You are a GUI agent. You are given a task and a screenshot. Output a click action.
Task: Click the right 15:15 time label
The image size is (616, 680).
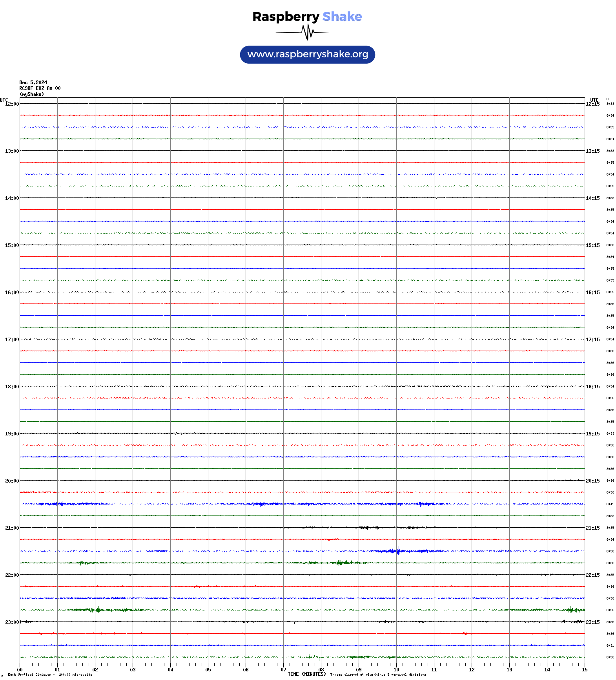[x=593, y=245]
